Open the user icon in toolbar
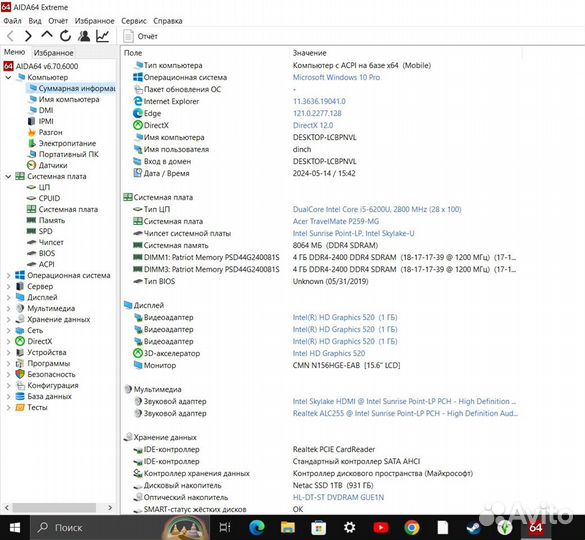This screenshot has width=585, height=540. pyautogui.click(x=84, y=36)
